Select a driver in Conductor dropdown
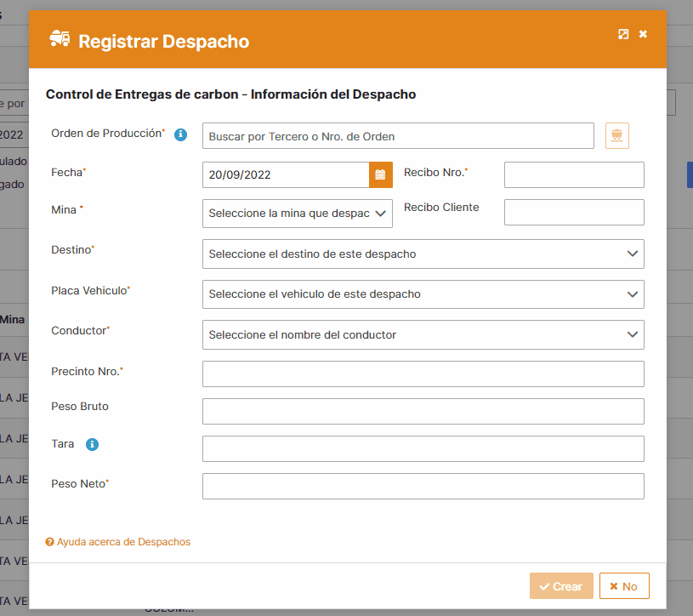This screenshot has width=693, height=616. tap(423, 334)
